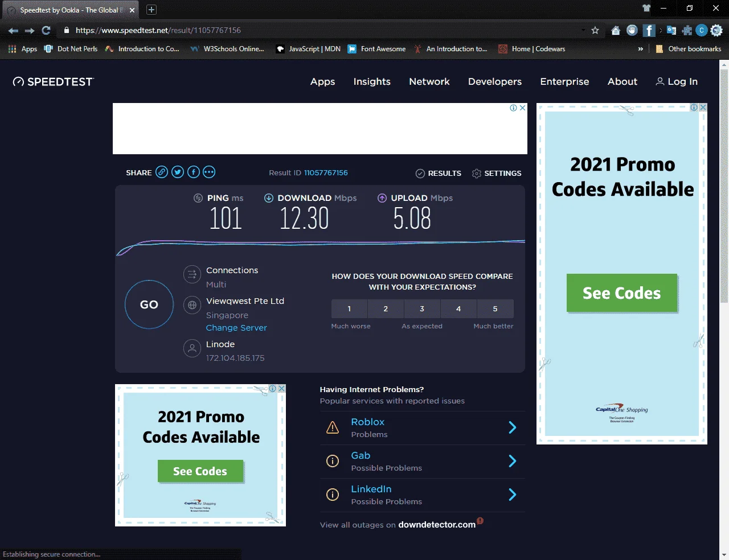
Task: Copy the result link via share icon
Action: point(162,172)
